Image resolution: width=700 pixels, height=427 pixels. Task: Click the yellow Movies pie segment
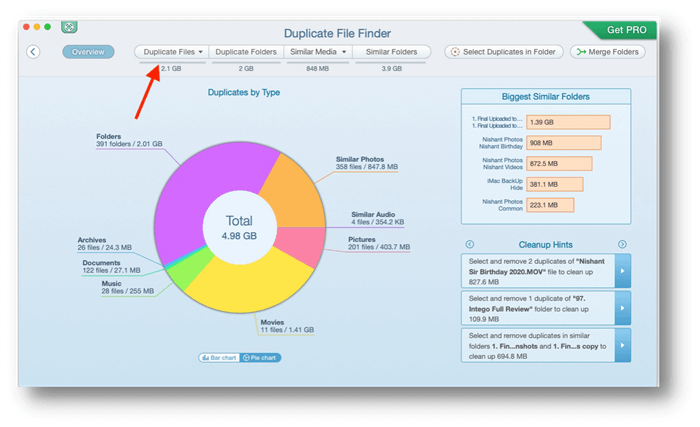(x=250, y=286)
